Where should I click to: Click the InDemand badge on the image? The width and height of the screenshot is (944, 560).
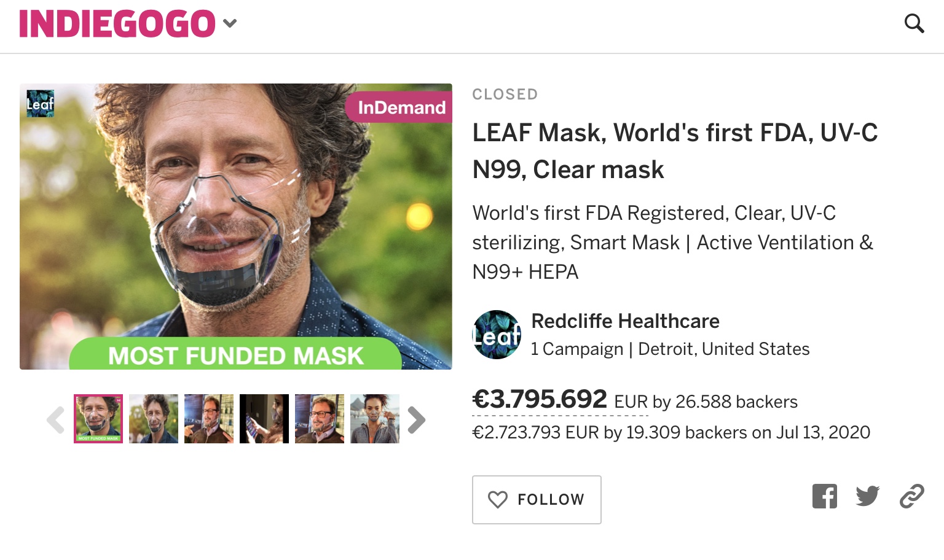[x=400, y=107]
